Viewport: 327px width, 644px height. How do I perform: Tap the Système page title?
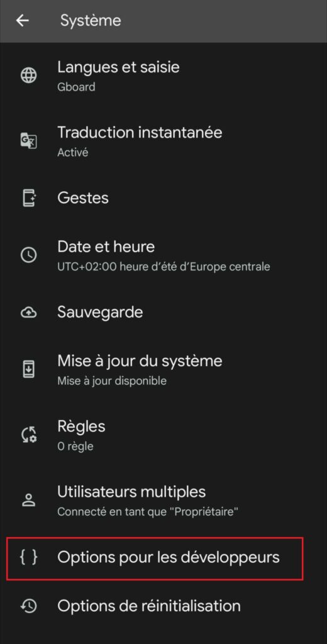tap(91, 21)
